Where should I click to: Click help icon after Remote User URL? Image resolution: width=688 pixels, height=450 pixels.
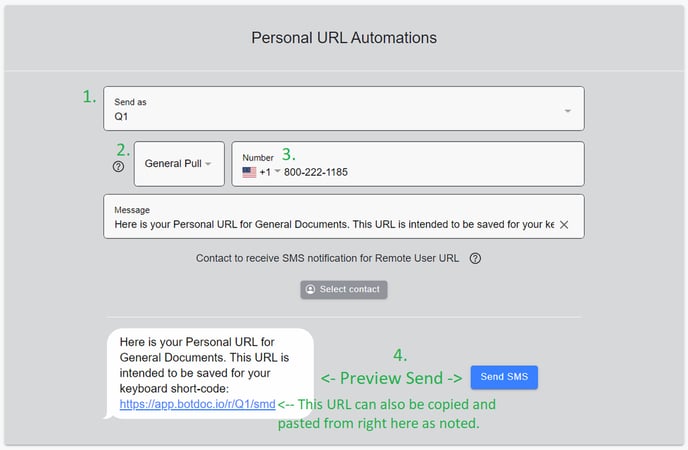click(x=475, y=258)
